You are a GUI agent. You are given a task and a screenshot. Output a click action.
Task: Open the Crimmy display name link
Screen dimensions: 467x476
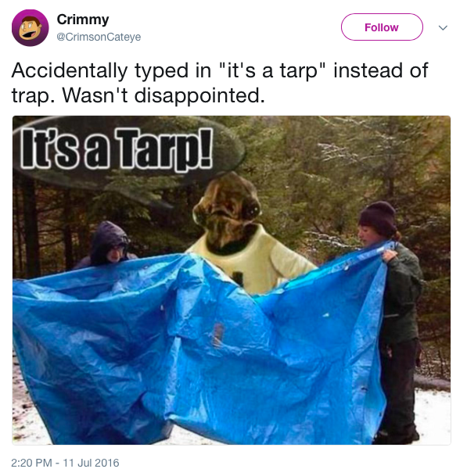pos(83,20)
